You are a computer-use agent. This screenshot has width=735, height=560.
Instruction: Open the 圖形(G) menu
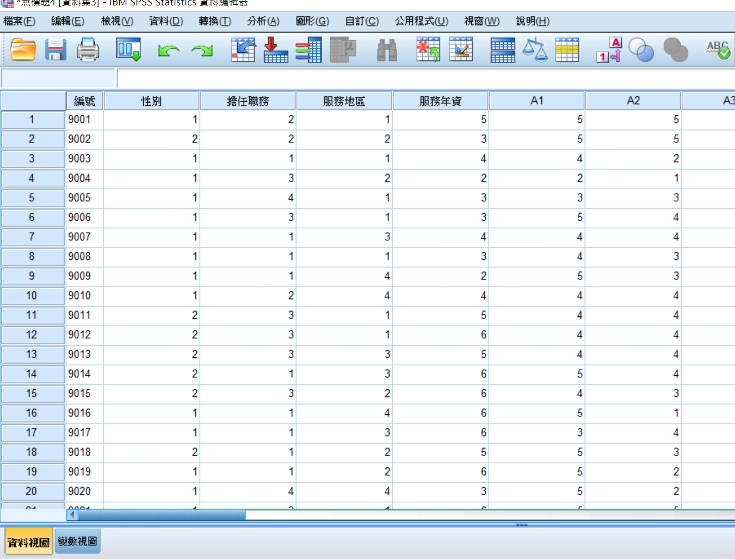[312, 21]
